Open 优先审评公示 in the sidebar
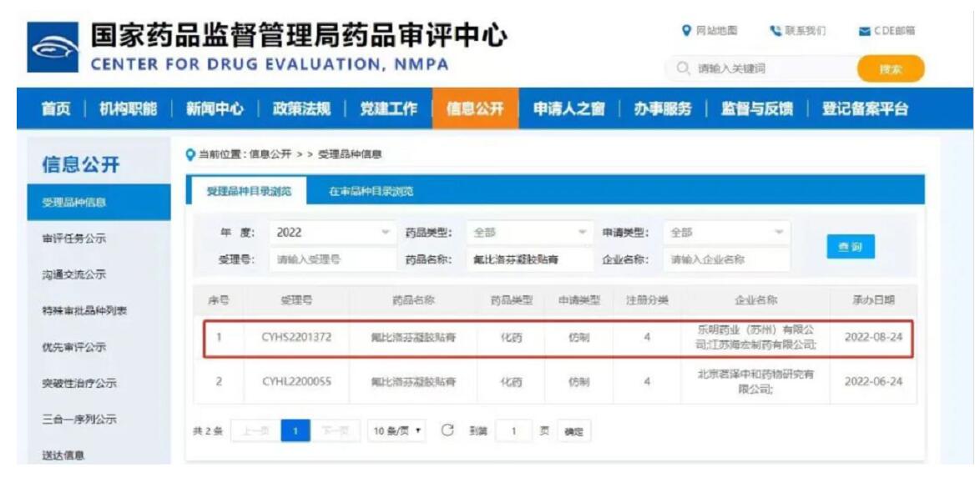Viewport: 980px width, 482px height. (x=74, y=347)
